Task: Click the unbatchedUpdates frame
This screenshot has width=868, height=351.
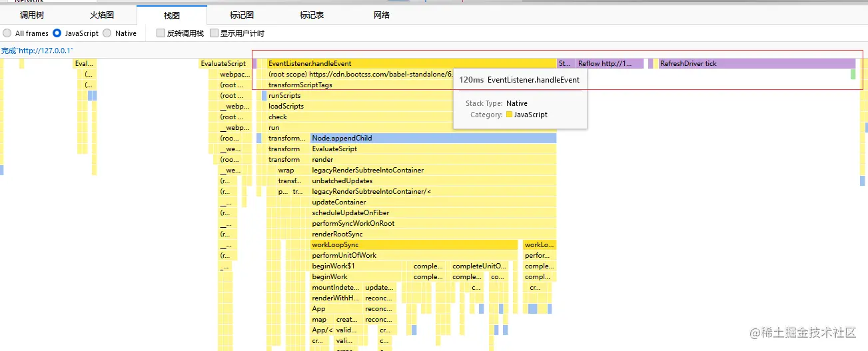Action: point(433,181)
